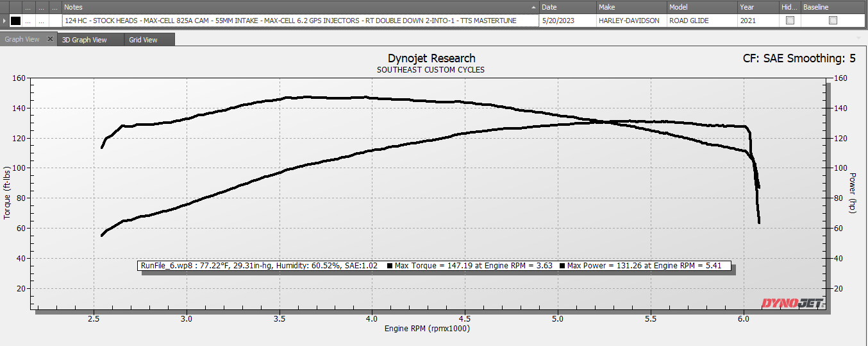Select the ROAD GLIDE model cell

click(x=702, y=21)
